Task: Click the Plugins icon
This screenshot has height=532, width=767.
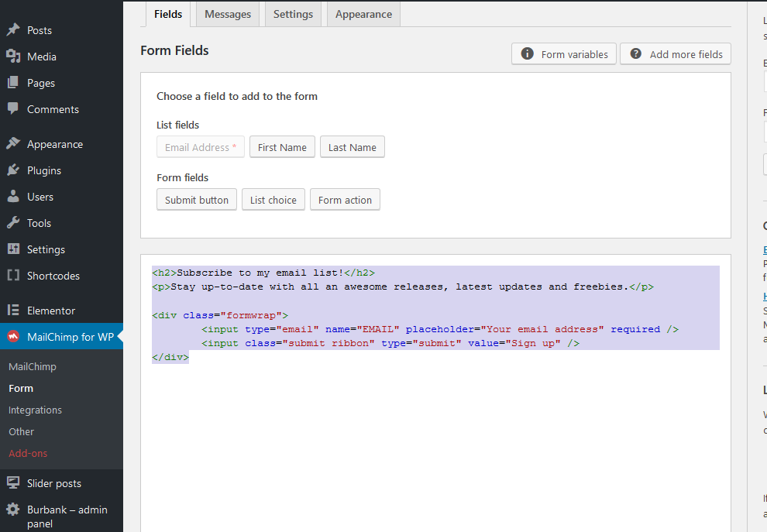Action: pos(13,170)
